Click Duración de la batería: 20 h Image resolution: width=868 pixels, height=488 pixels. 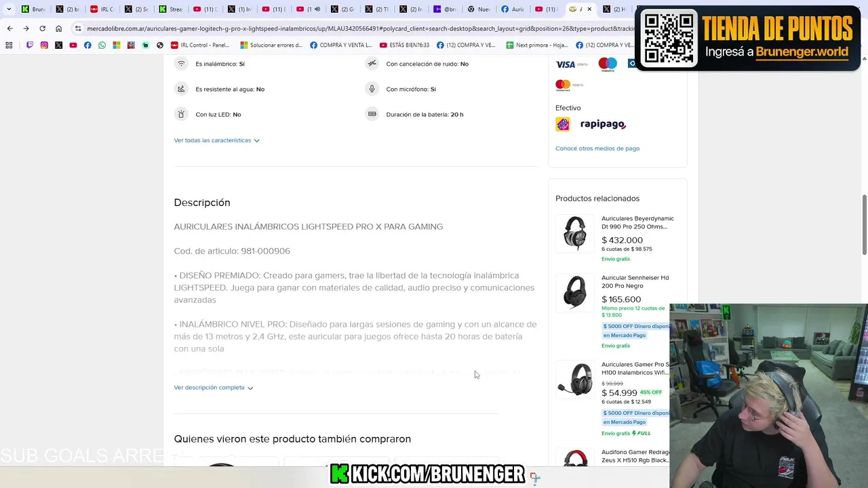pyautogui.click(x=425, y=115)
